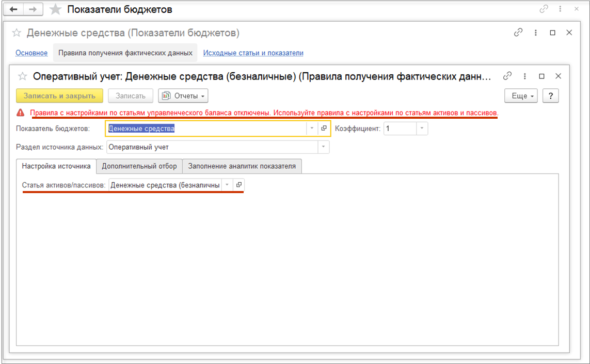
Task: Open three-dot menu in top Показатели бюджетов bar
Action: coord(560,9)
